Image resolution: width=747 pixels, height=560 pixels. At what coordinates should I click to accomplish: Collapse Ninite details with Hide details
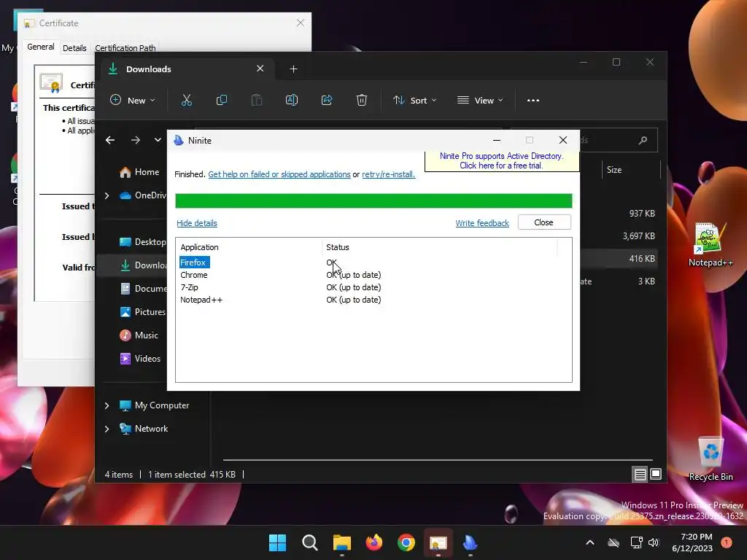pos(197,223)
